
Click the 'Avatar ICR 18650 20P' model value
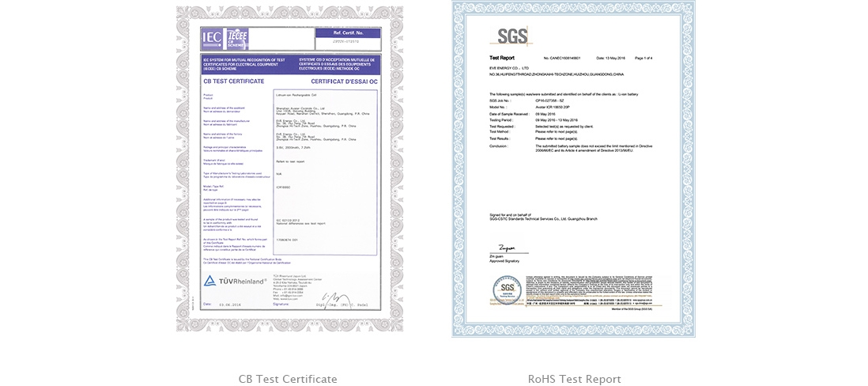tap(553, 106)
